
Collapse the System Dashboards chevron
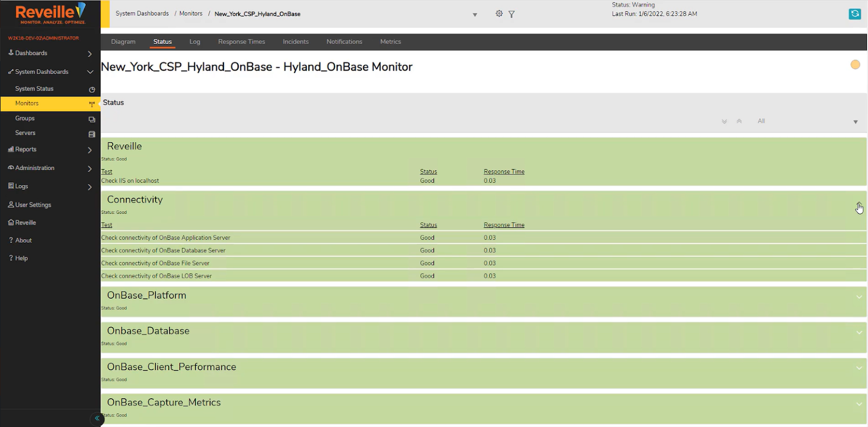90,72
